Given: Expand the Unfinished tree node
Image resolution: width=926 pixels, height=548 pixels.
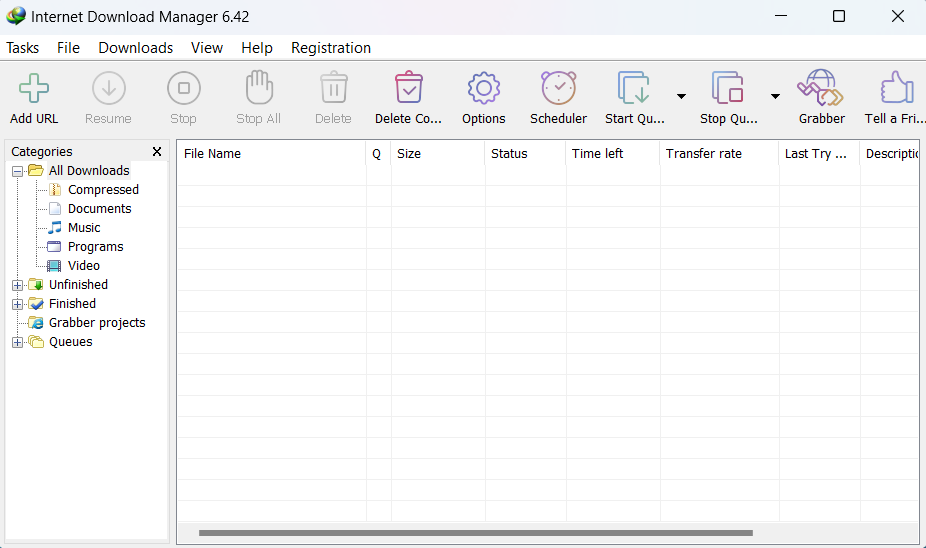Looking at the screenshot, I should click(x=18, y=285).
